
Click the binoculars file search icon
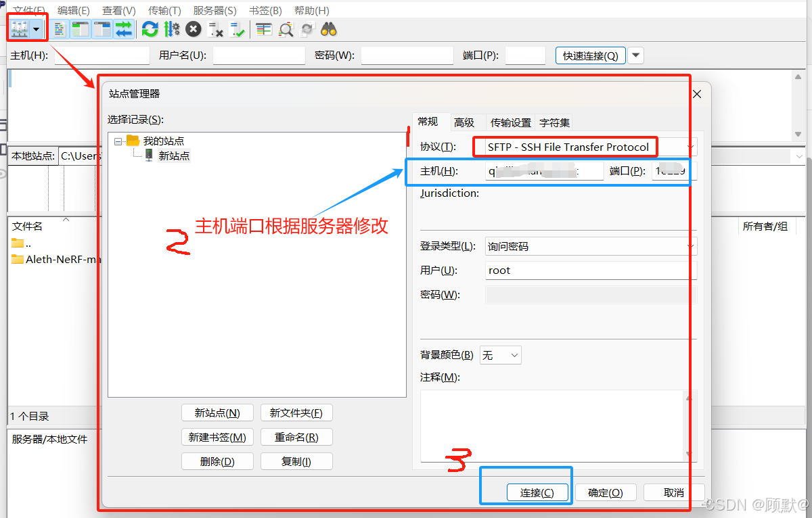(x=329, y=29)
